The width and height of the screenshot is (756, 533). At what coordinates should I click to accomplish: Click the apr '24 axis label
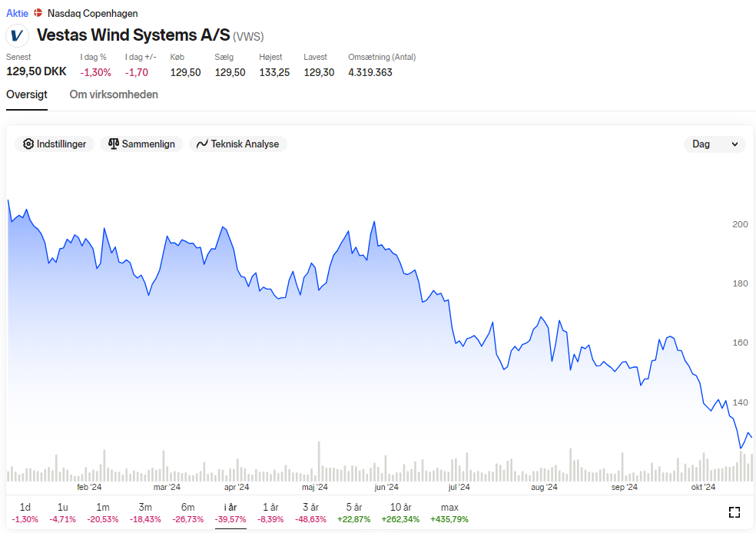point(237,487)
